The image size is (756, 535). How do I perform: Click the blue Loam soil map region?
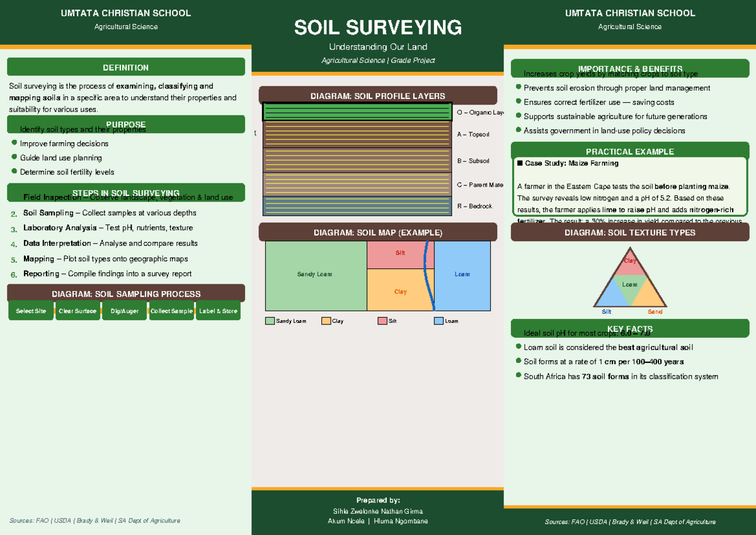[462, 275]
